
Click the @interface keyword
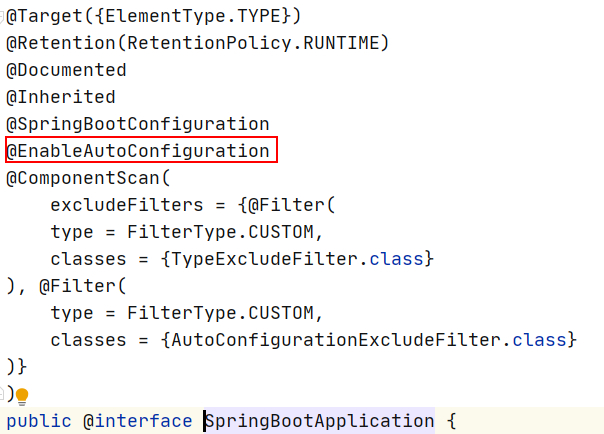tap(138, 421)
